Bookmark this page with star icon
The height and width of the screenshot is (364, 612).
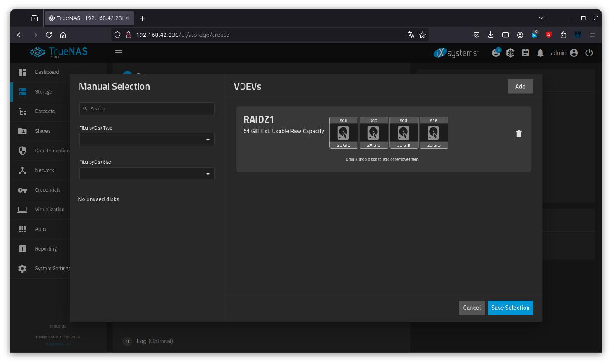(422, 35)
